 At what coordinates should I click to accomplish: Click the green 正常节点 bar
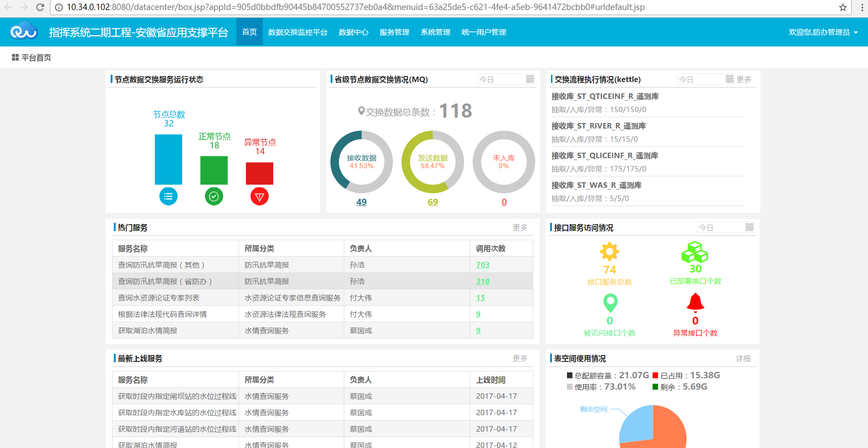pyautogui.click(x=214, y=170)
